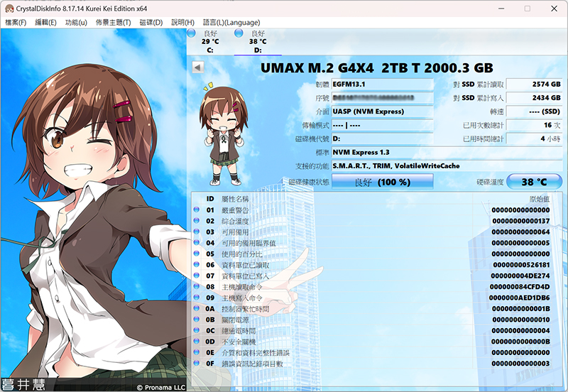Click the CrystalDiskInfo app icon in title bar
Image resolution: width=568 pixels, height=392 pixels.
tap(9, 9)
